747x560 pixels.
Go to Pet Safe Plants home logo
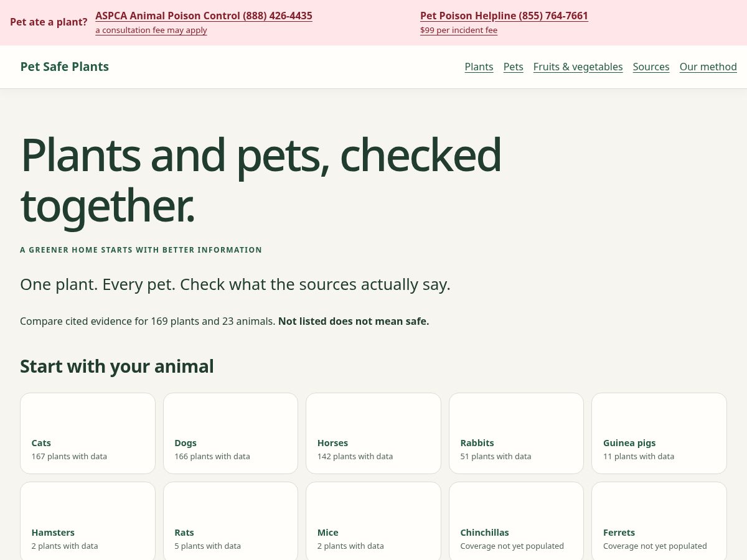tap(65, 67)
